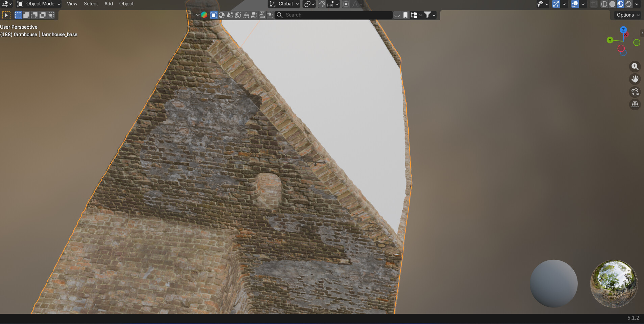Open the View menu

click(72, 4)
